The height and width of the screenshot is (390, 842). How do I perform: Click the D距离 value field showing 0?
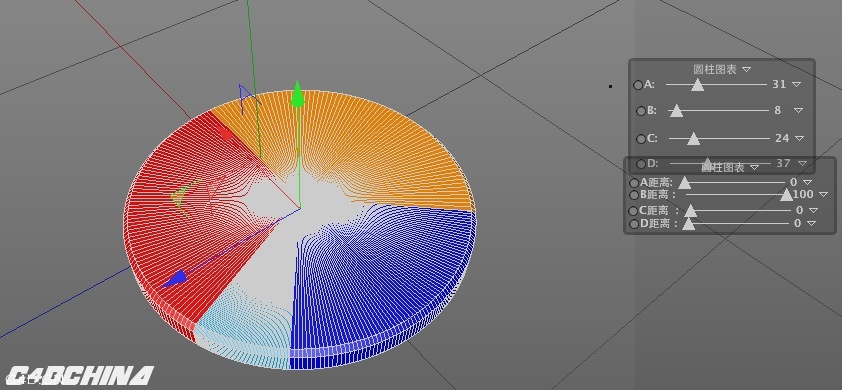coord(797,223)
